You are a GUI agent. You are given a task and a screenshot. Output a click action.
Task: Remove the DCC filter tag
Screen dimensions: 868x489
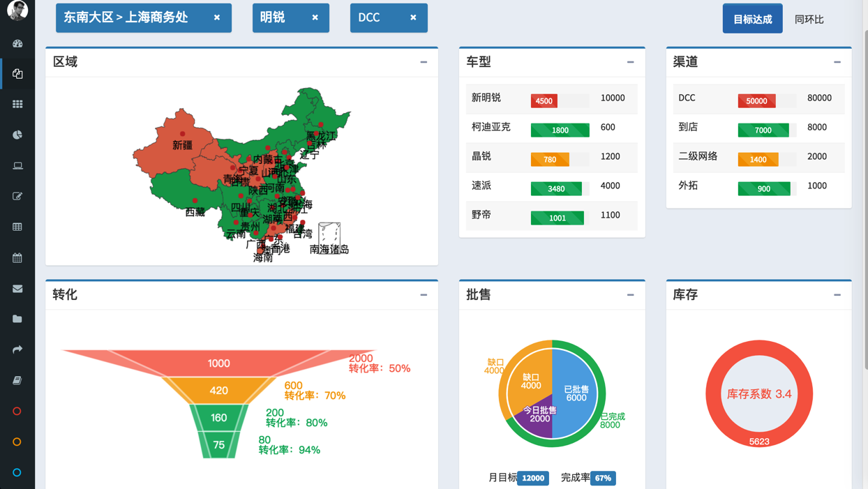pyautogui.click(x=413, y=17)
